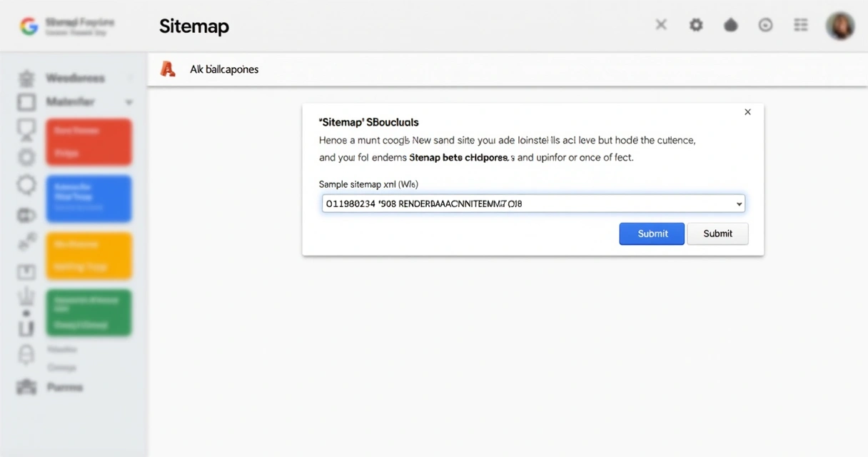Select the crown-shaped icon in the left sidebar

[26, 299]
